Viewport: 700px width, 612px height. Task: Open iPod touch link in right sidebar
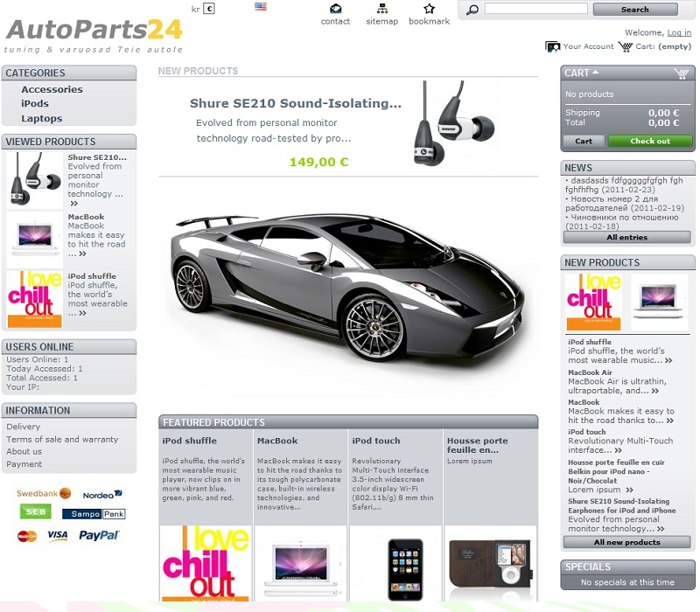coord(586,432)
